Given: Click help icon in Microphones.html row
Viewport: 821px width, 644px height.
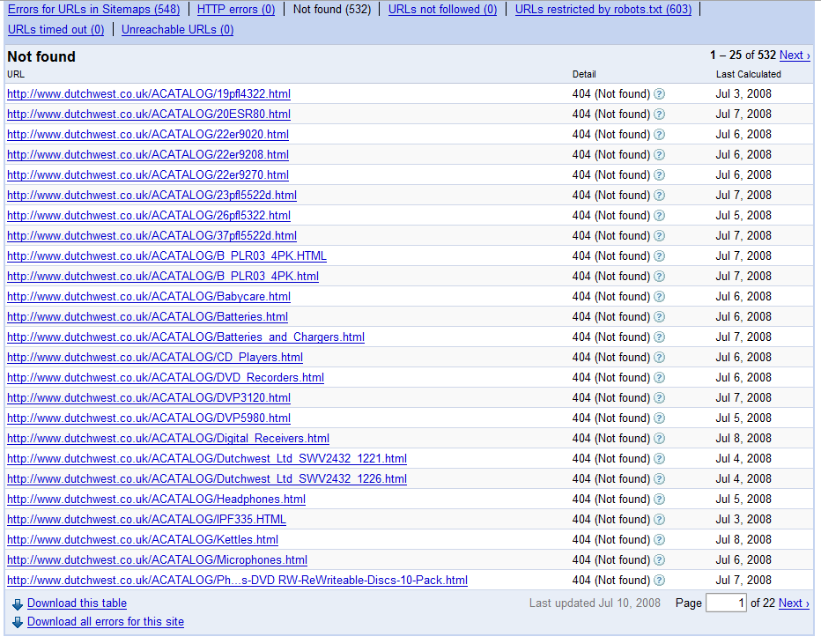Looking at the screenshot, I should click(x=659, y=560).
